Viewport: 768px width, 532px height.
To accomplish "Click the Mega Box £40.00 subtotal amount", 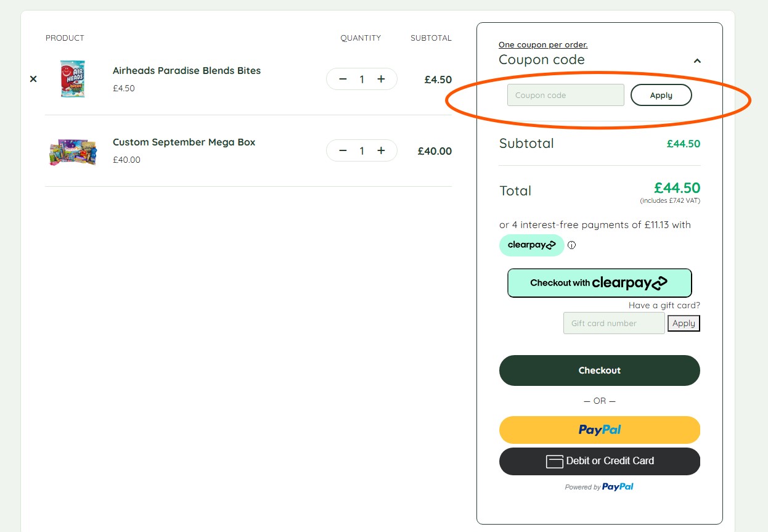I will click(435, 151).
